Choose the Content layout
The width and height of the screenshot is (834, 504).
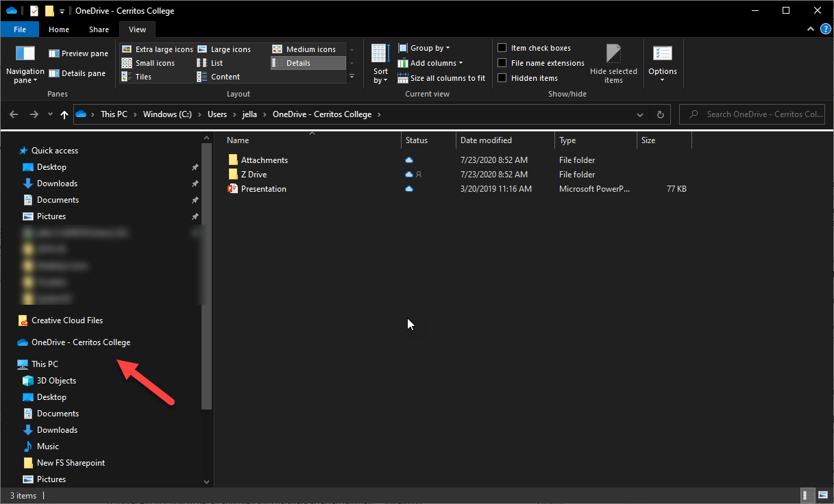pos(219,77)
